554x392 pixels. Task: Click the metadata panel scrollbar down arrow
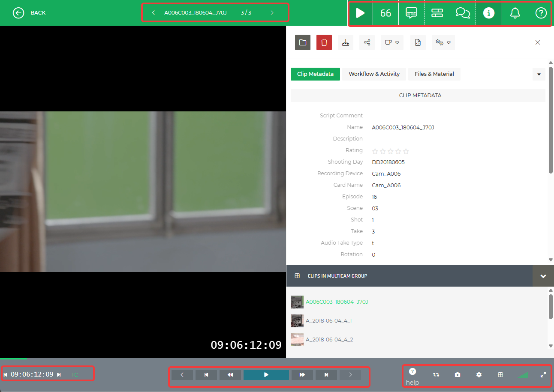(x=551, y=260)
